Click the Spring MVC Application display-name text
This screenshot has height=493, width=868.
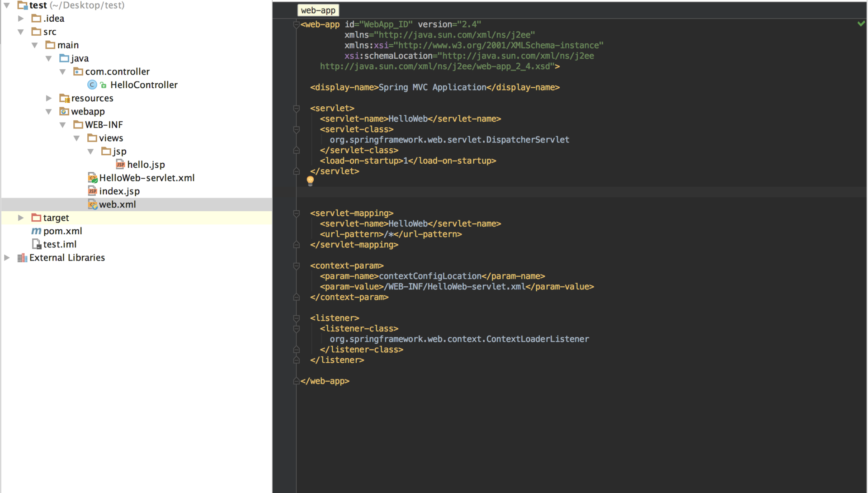[432, 87]
